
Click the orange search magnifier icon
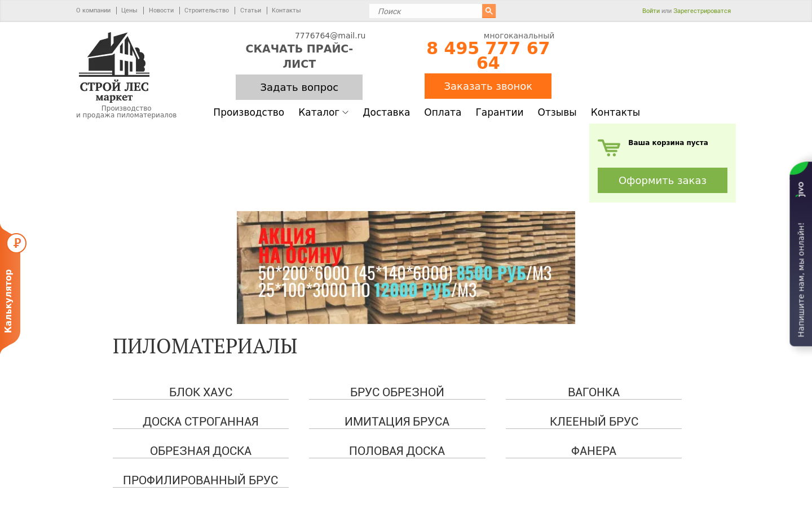pos(489,11)
